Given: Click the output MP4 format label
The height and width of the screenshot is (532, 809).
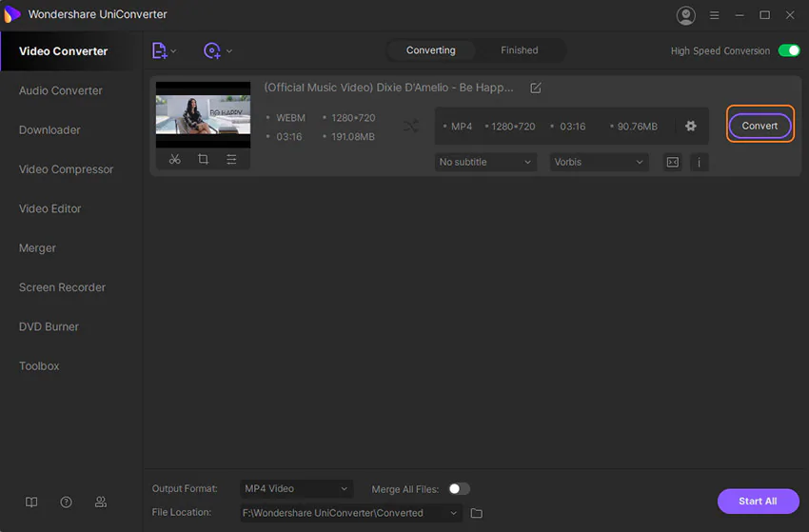Looking at the screenshot, I should [462, 127].
